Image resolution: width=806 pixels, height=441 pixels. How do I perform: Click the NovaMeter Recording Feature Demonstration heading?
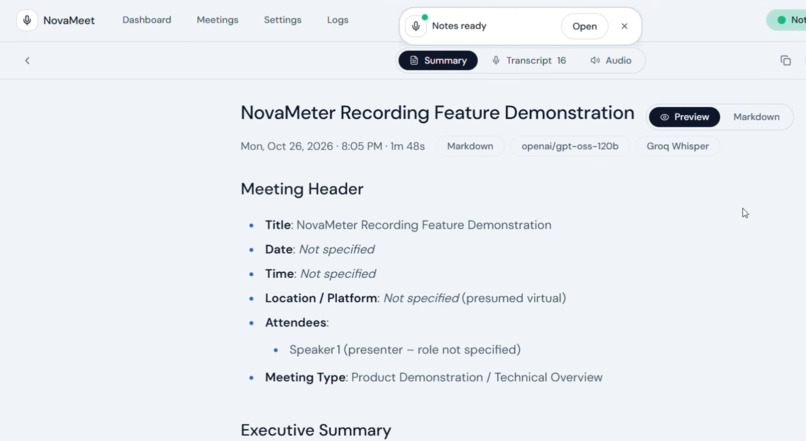click(x=437, y=113)
